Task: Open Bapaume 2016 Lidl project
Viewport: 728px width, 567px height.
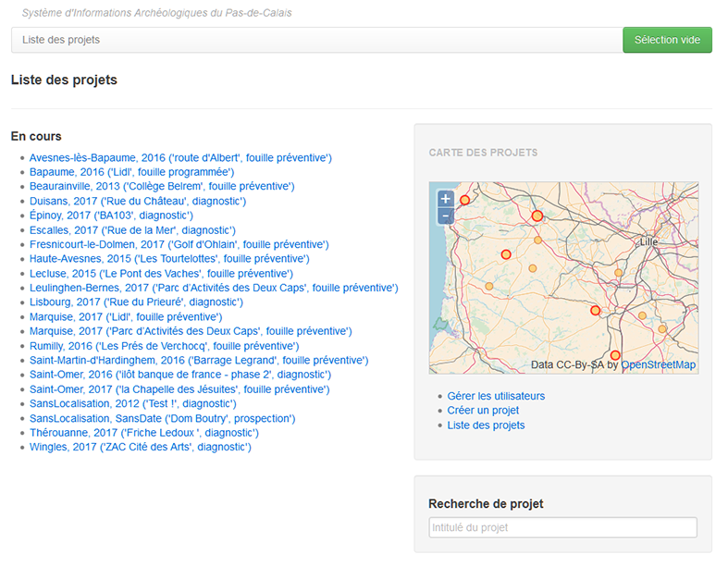Action: pos(132,172)
